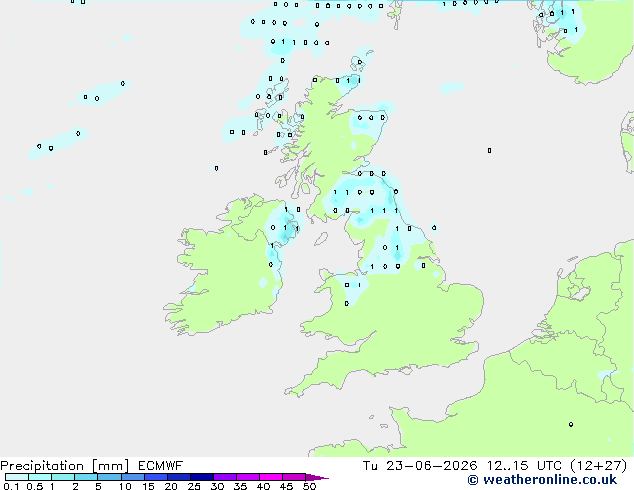Select the 2–5 mm legend swatch
Image resolution: width=634 pixels, height=490 pixels.
[x=86, y=477]
